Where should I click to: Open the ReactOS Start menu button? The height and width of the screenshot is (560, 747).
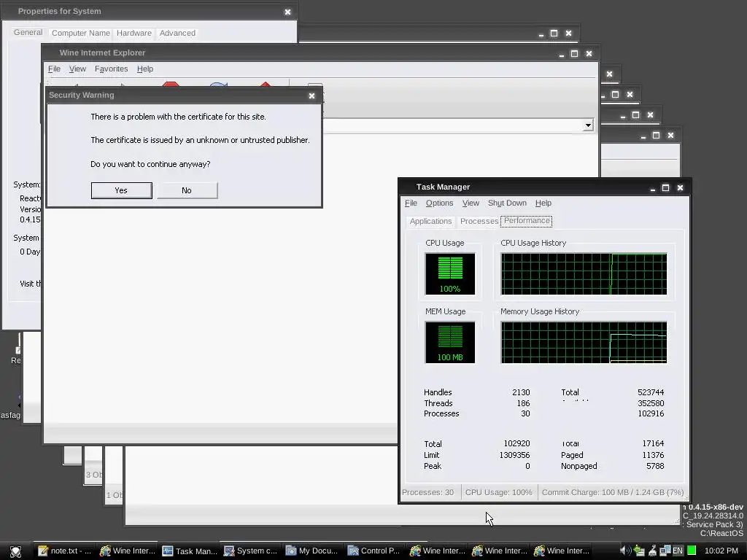point(15,551)
